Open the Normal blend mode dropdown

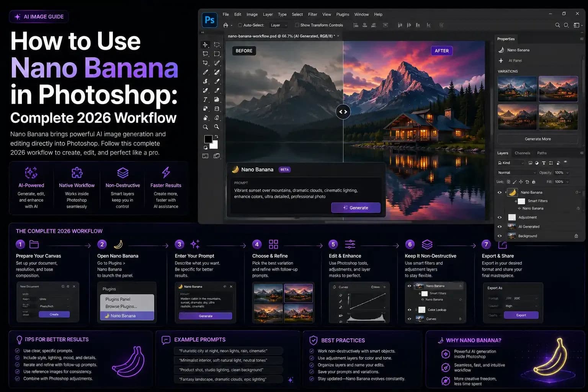tap(516, 173)
